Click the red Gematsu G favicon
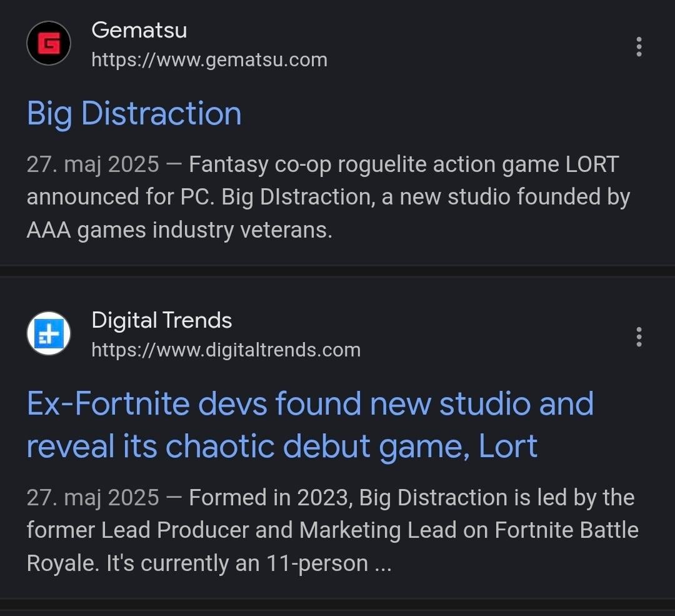 point(49,43)
